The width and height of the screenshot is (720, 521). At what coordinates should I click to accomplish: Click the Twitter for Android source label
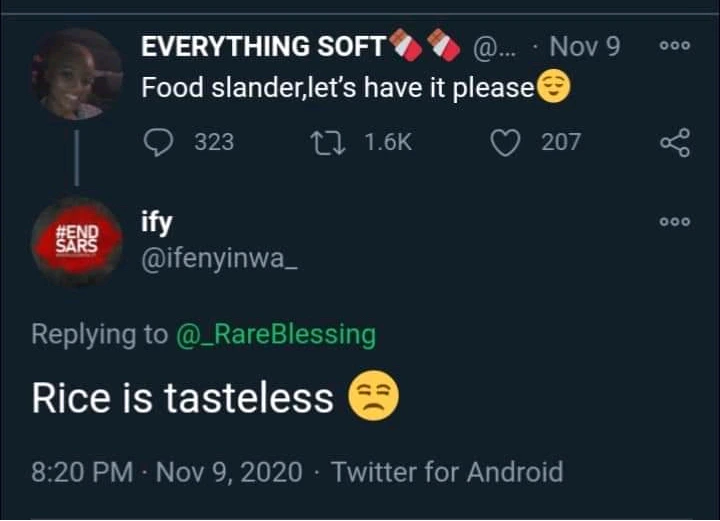[447, 471]
